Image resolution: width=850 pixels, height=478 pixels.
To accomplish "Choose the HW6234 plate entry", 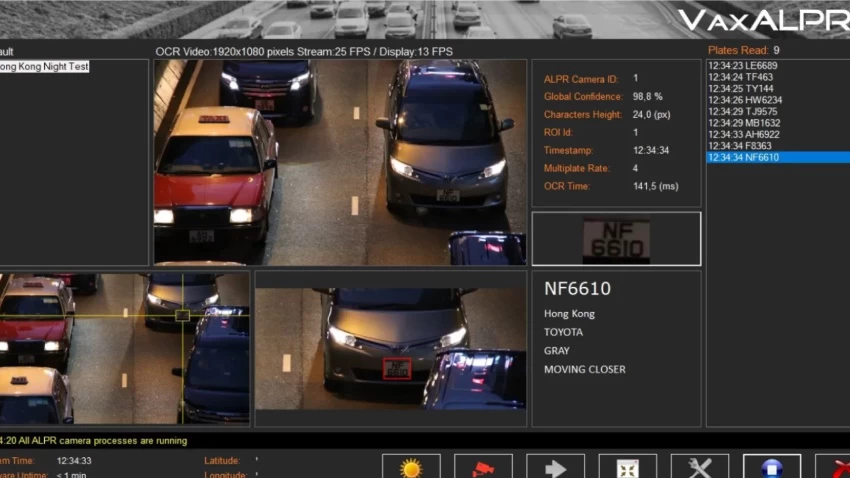I will (744, 100).
